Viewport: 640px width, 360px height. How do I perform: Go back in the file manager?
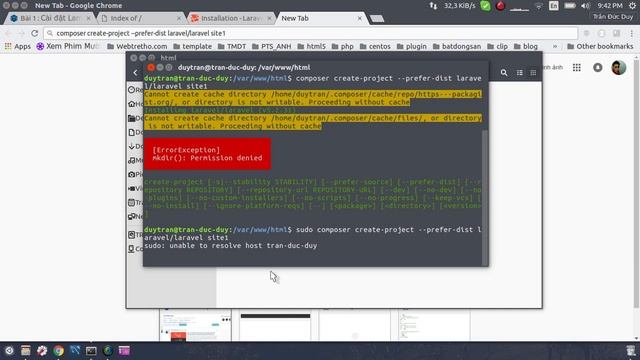tap(136, 73)
